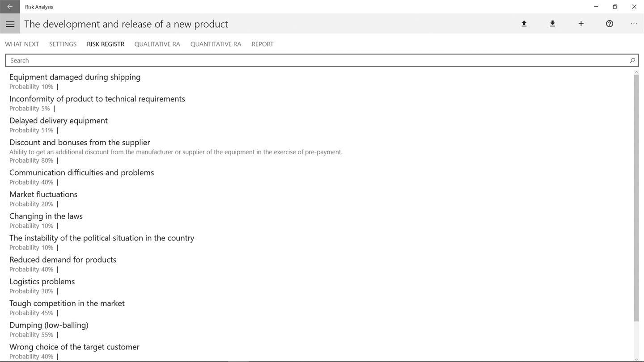Click into the Search risks field
Screen dimensions: 644x362
click(x=313, y=60)
